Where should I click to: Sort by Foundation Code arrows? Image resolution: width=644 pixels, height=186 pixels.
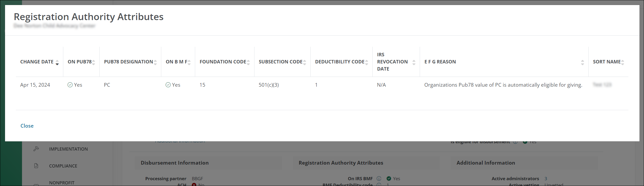coord(248,62)
